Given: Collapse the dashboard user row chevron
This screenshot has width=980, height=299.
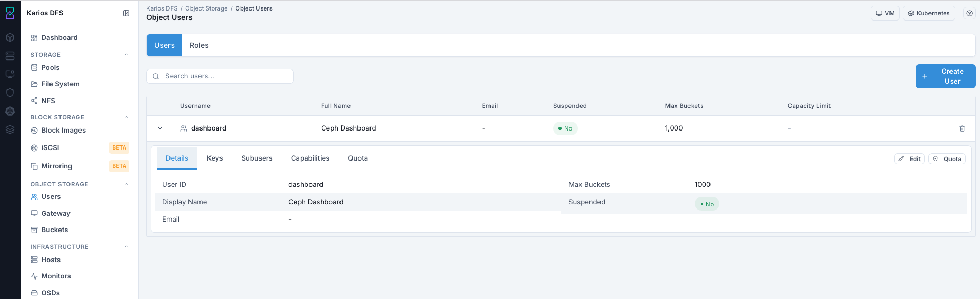Looking at the screenshot, I should (x=160, y=128).
